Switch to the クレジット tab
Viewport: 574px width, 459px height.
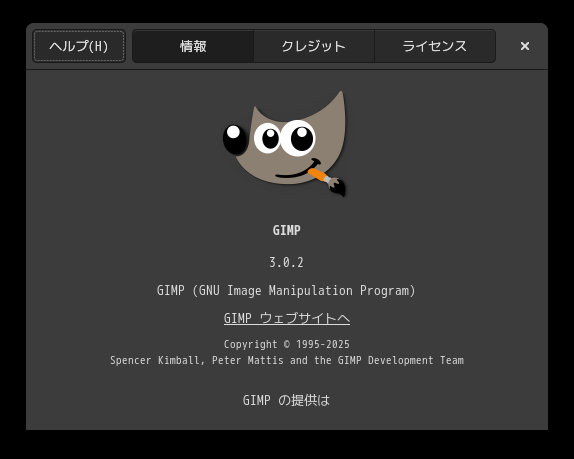(x=314, y=46)
